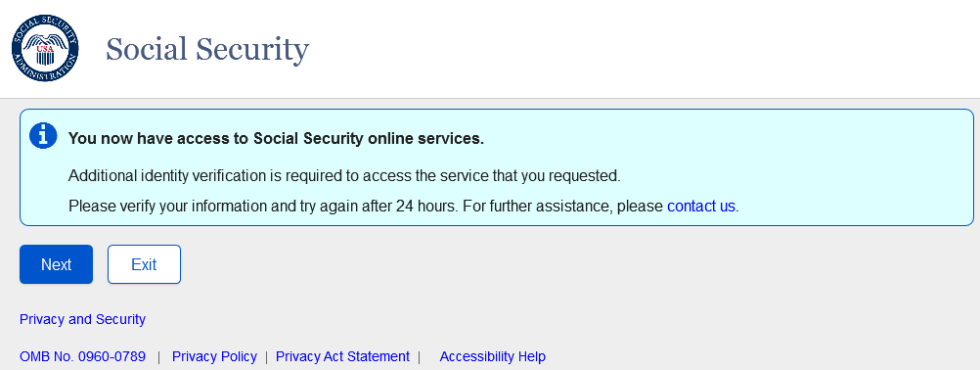
Task: Open the Privacy Act Statement link
Action: click(342, 357)
